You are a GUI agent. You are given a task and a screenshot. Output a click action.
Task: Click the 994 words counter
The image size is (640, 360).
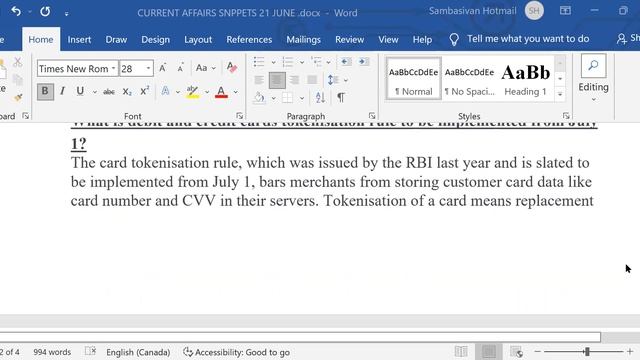coord(52,352)
